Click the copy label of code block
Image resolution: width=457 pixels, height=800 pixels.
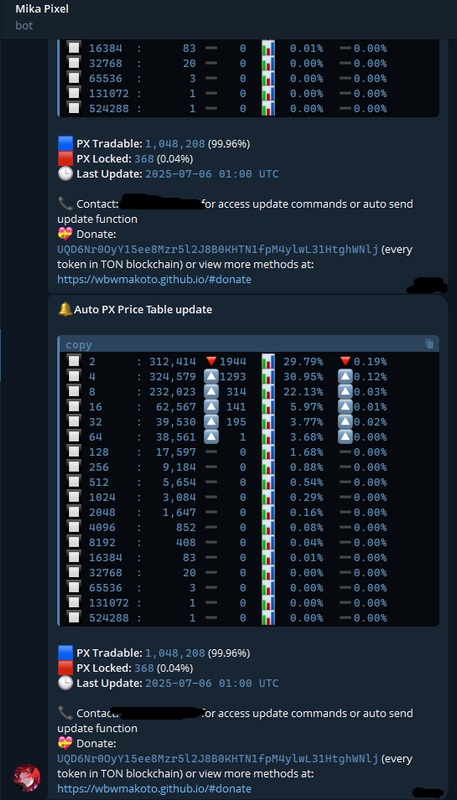[79, 345]
